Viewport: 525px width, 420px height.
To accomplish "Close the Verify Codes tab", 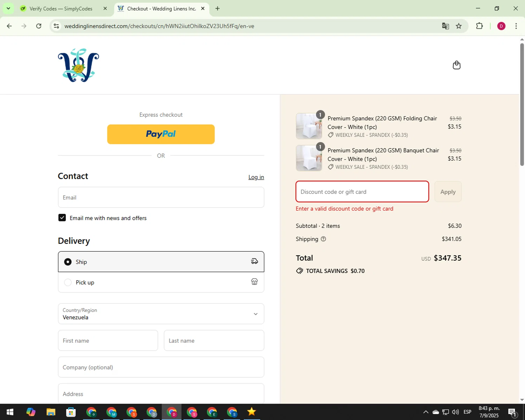I will [105, 8].
